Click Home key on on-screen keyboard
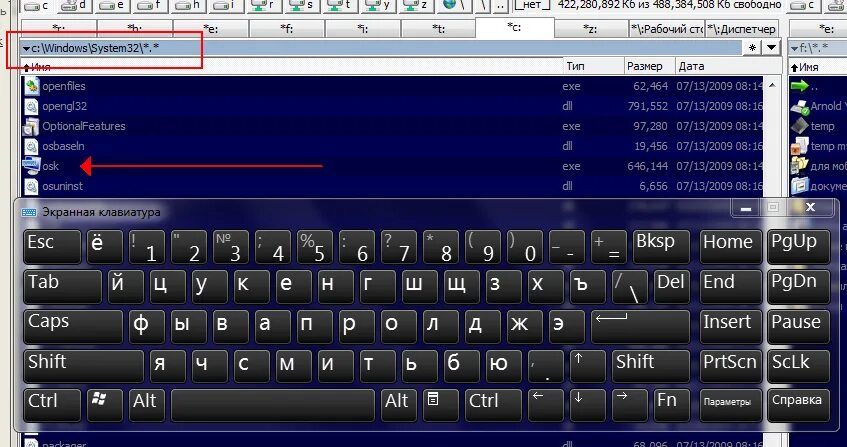 pyautogui.click(x=730, y=247)
